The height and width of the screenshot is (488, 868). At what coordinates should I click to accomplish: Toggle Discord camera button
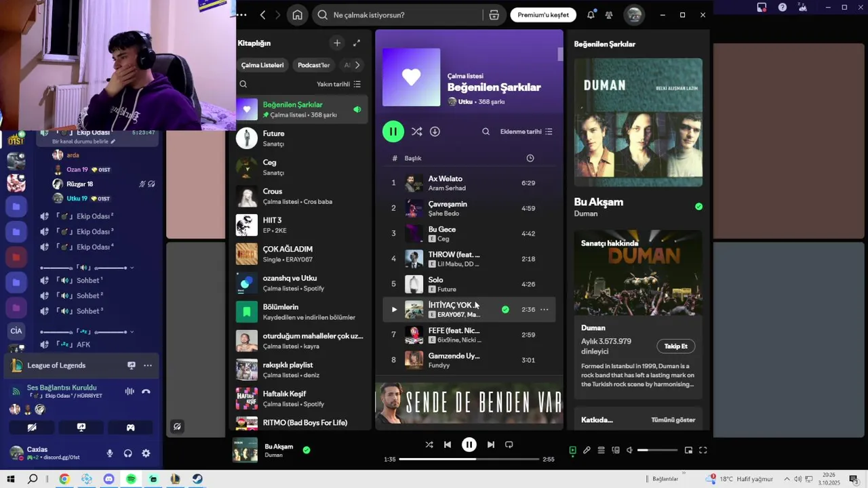[32, 428]
